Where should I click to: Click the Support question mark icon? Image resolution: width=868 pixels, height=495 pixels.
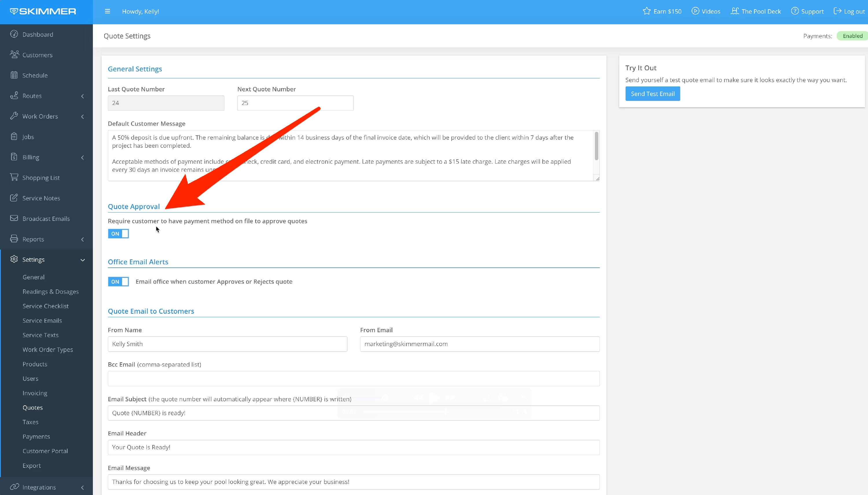coord(795,11)
